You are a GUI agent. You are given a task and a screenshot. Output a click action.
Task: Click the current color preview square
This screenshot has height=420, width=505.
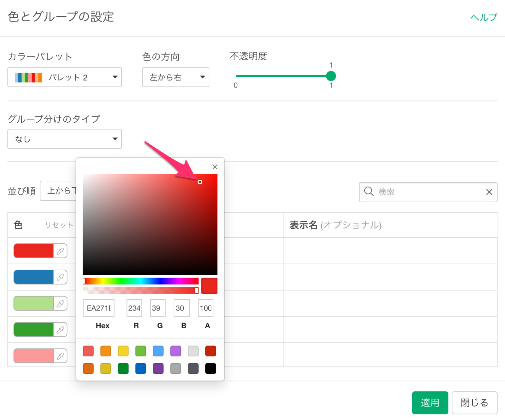click(209, 286)
